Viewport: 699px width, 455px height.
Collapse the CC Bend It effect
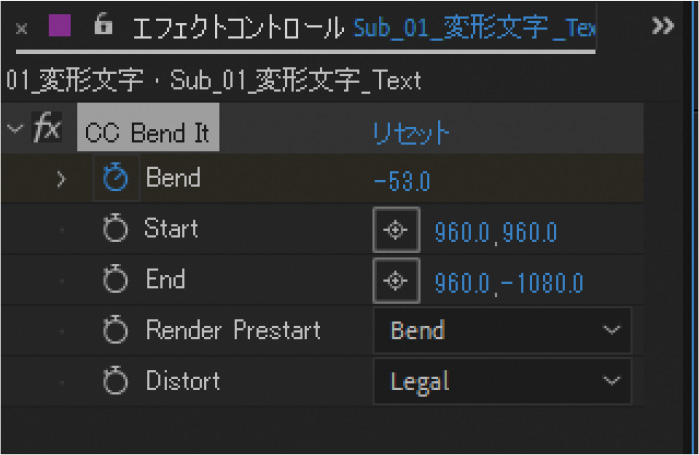click(x=13, y=129)
